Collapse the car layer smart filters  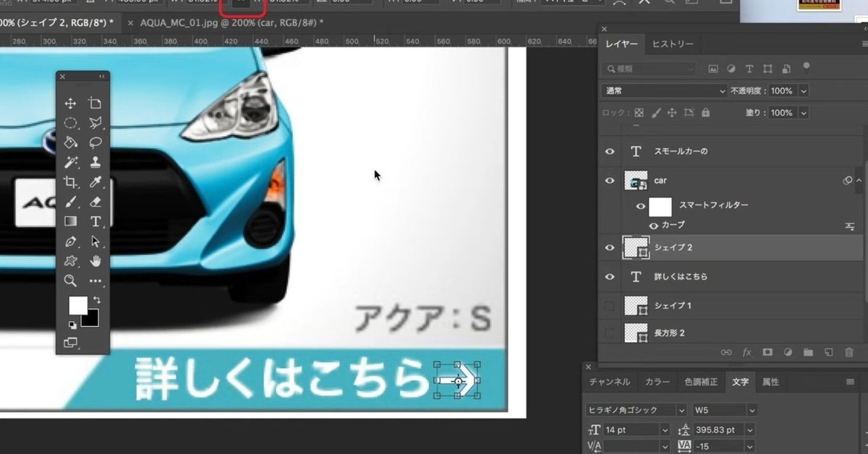(859, 180)
